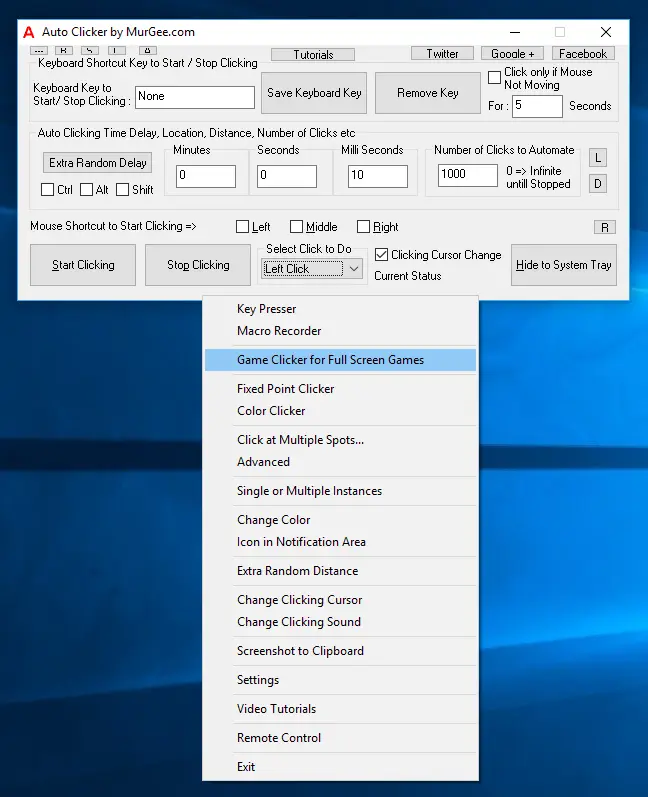This screenshot has height=797, width=648.
Task: Open the Twitter link button
Action: pos(442,54)
